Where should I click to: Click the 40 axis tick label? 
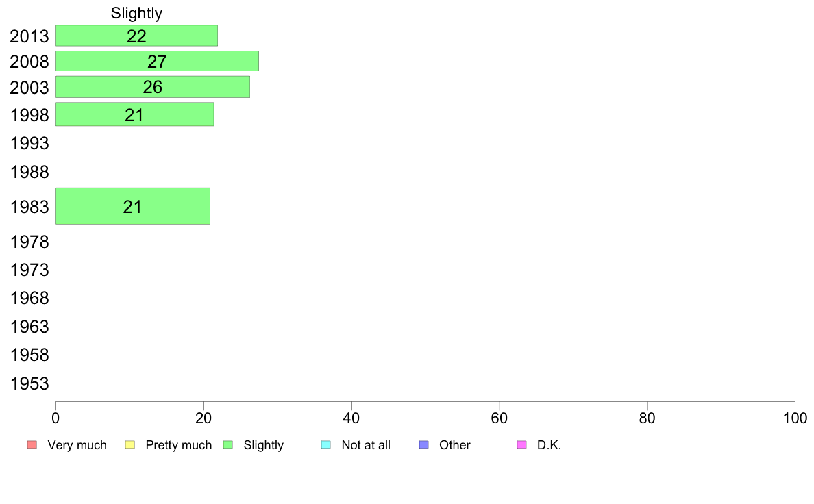[x=351, y=418]
